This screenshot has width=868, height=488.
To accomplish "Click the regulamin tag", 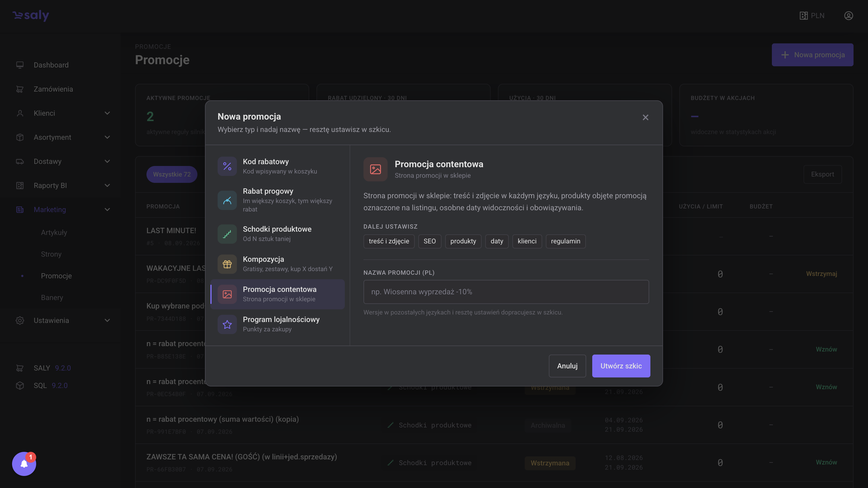I will tap(565, 241).
